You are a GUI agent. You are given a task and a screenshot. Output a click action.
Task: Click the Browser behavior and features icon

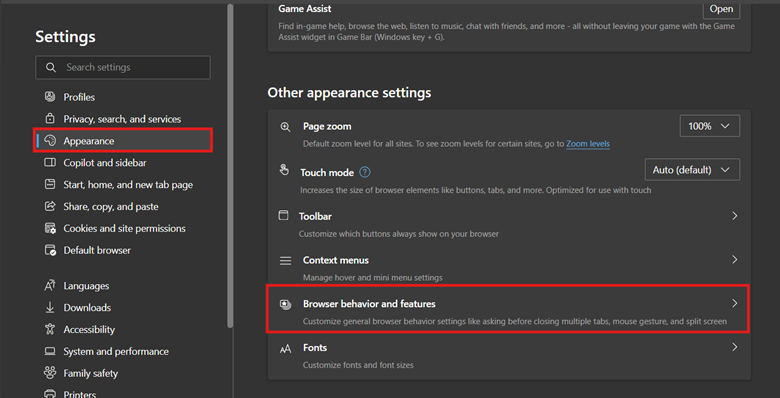coord(286,304)
